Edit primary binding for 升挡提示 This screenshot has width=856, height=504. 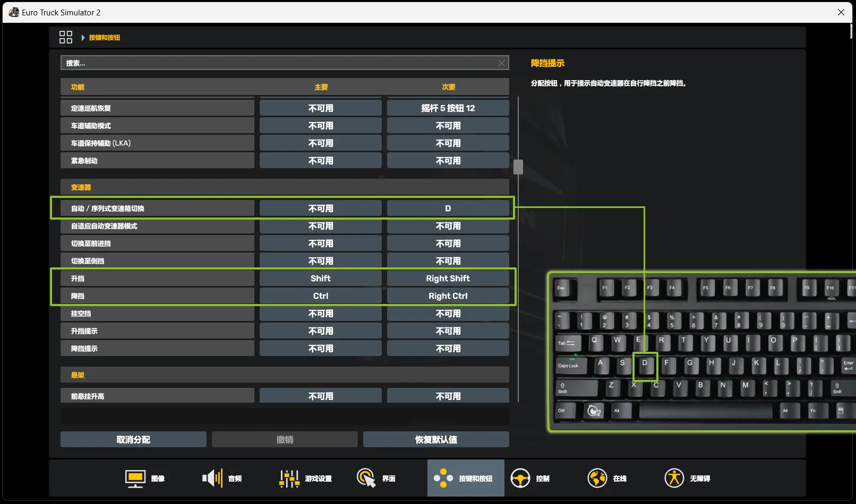[321, 331]
